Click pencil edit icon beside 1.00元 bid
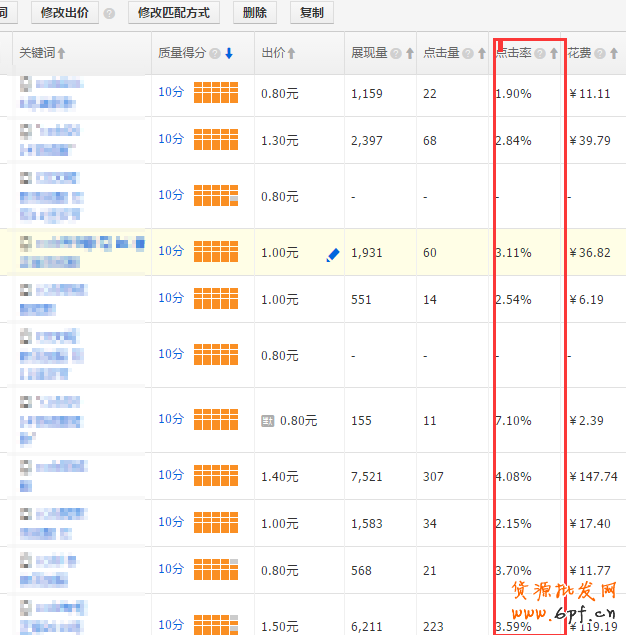The width and height of the screenshot is (626, 635). (333, 255)
